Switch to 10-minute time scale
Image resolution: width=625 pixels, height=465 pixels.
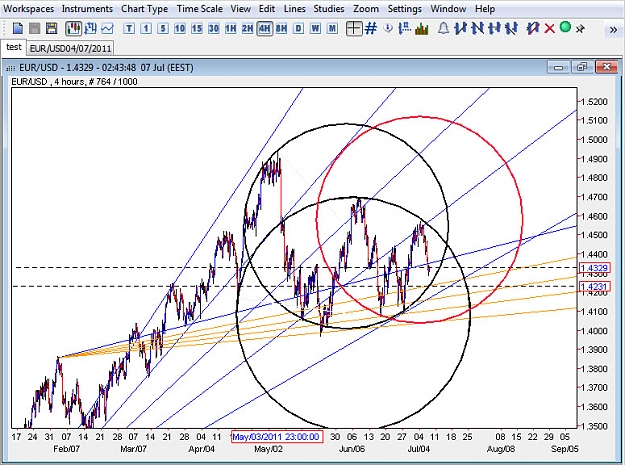pyautogui.click(x=180, y=29)
